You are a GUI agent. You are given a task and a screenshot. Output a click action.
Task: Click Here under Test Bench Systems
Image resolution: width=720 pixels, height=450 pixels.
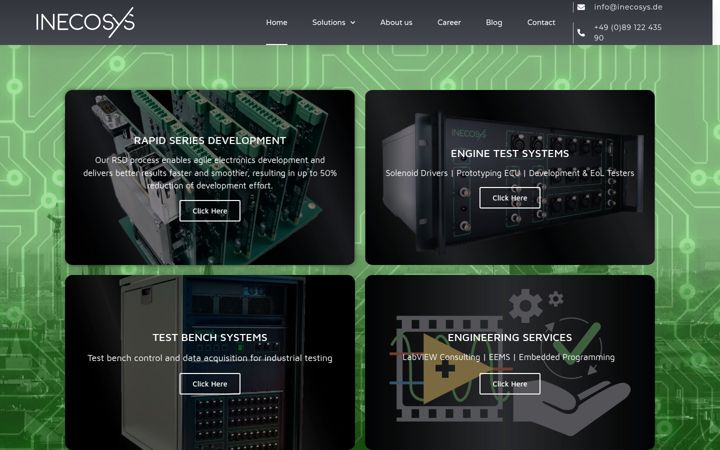(210, 384)
